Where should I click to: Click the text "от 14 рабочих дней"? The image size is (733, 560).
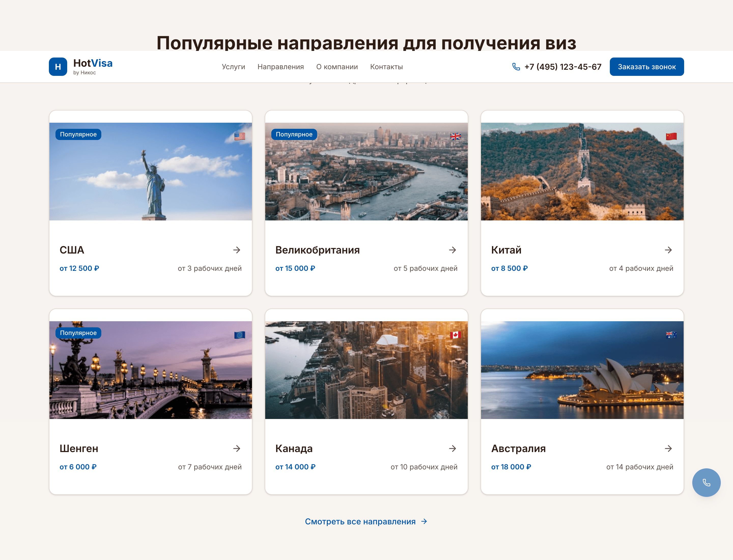[640, 467]
